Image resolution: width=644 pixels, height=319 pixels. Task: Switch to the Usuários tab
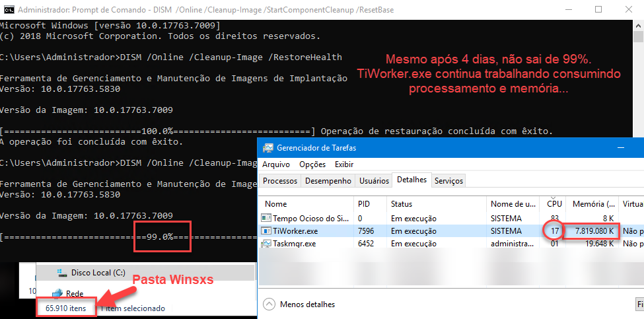[x=374, y=181]
